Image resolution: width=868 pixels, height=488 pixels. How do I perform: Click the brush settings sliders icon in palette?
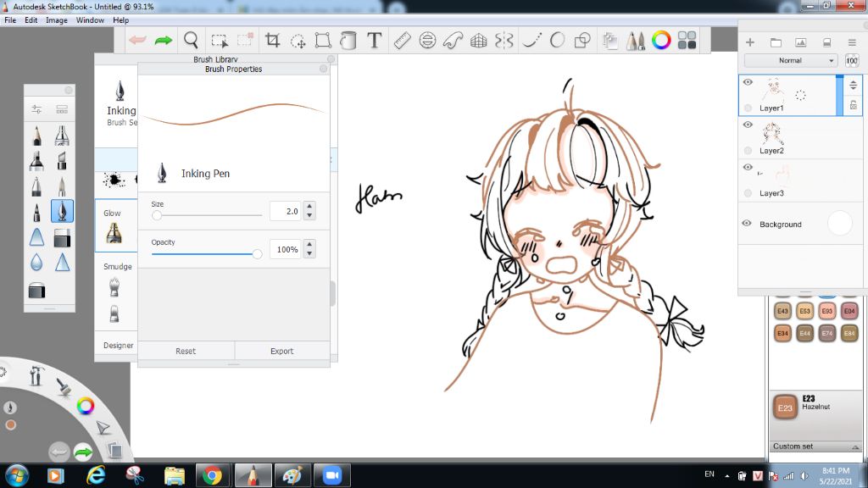coord(36,109)
